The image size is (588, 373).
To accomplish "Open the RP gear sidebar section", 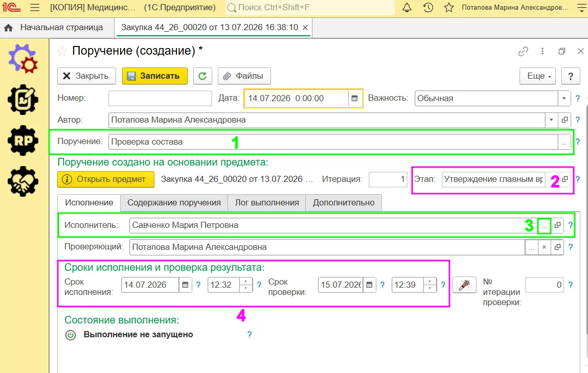I will (23, 141).
